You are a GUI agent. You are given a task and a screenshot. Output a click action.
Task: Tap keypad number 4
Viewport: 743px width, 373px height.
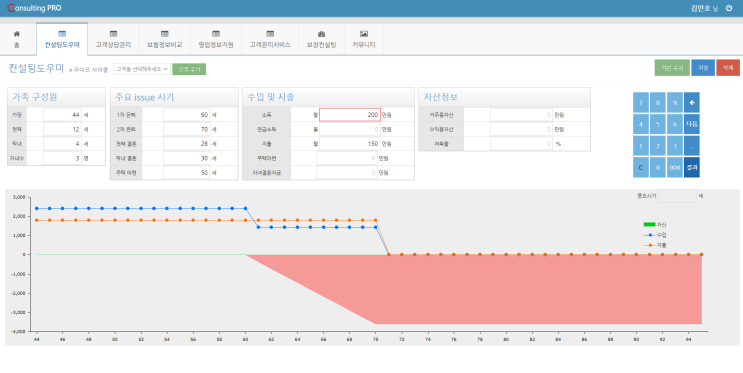coord(641,124)
